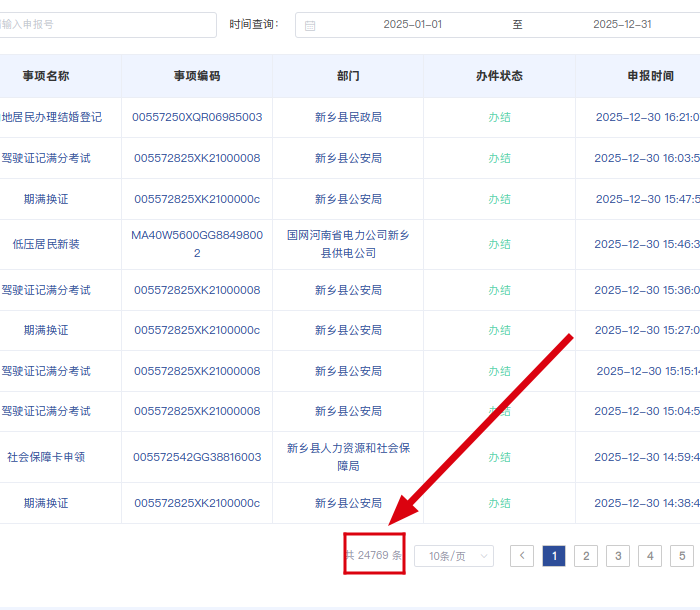Screen dimensions: 700x610
Task: Click the 事项编码 column header
Action: pyautogui.click(x=197, y=76)
